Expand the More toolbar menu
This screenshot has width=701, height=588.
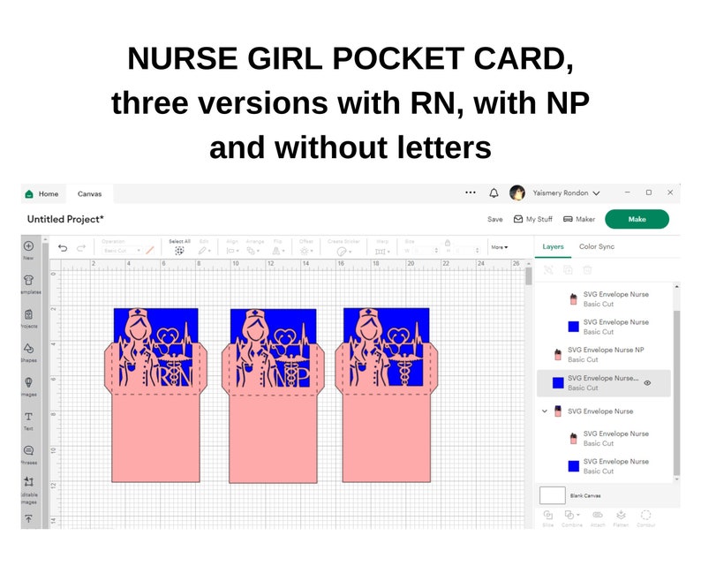pos(500,247)
